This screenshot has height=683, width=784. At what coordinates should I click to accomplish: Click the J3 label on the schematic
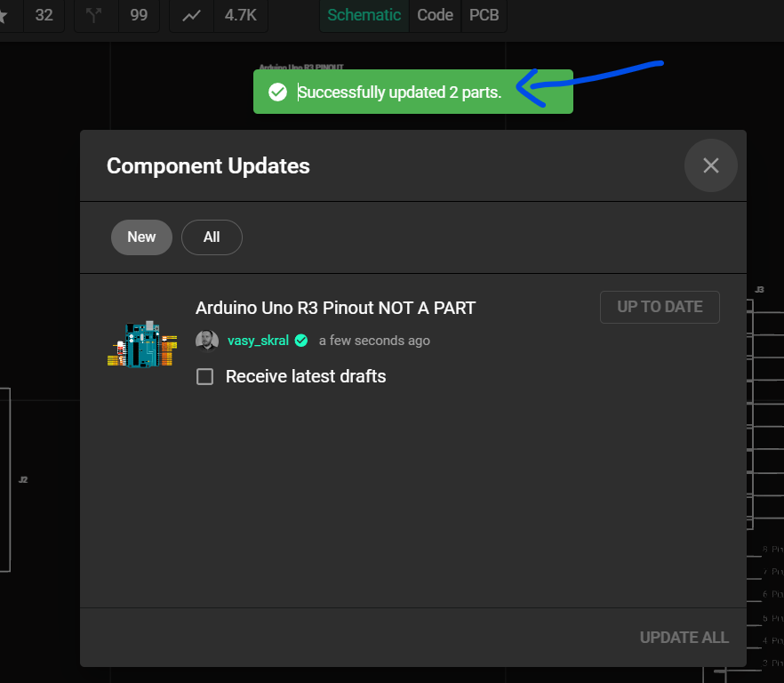point(759,289)
